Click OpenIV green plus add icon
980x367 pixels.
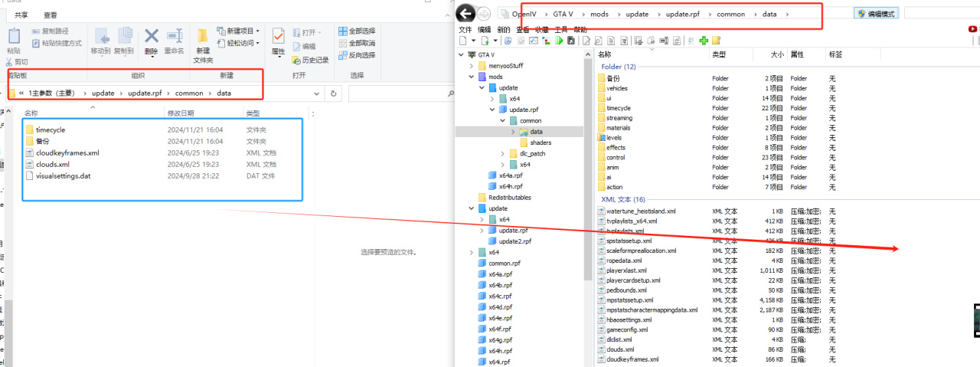pyautogui.click(x=704, y=40)
